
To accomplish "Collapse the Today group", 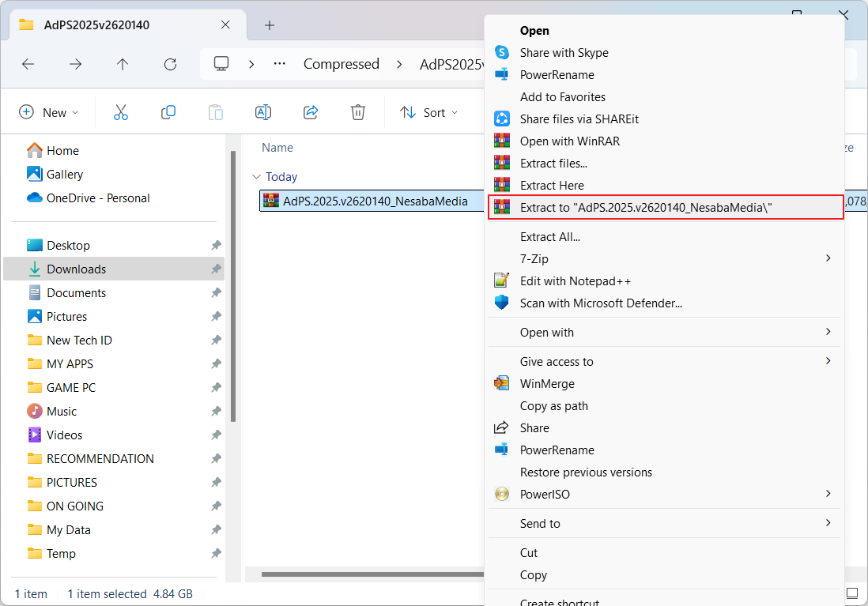I will coord(256,176).
